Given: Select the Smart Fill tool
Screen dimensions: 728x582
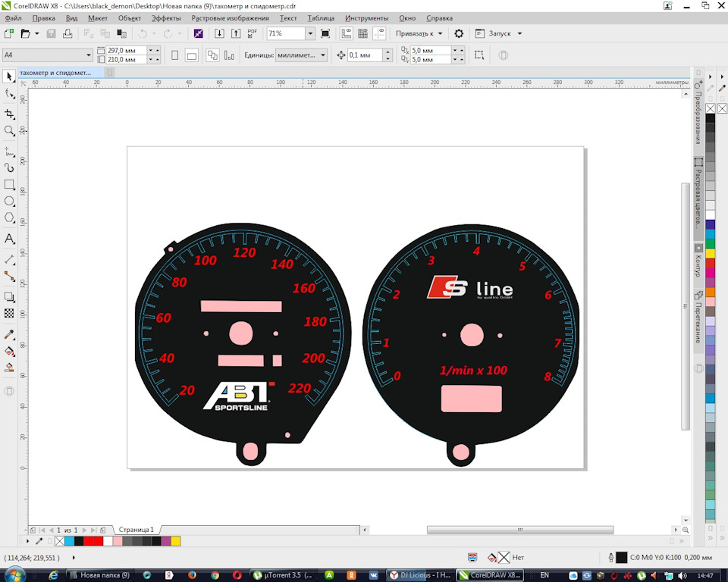Looking at the screenshot, I should pos(9,368).
